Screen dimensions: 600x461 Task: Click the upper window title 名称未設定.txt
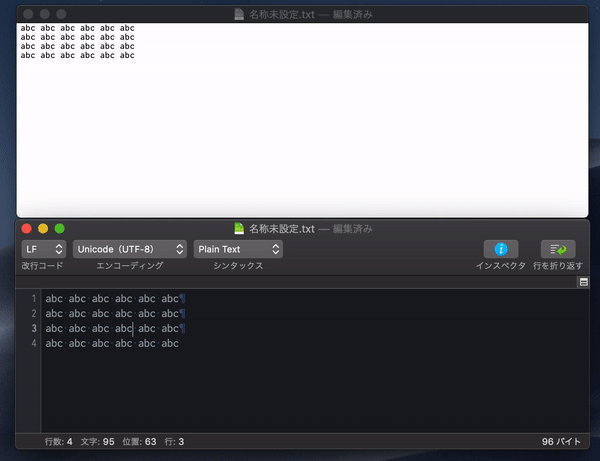pos(282,15)
